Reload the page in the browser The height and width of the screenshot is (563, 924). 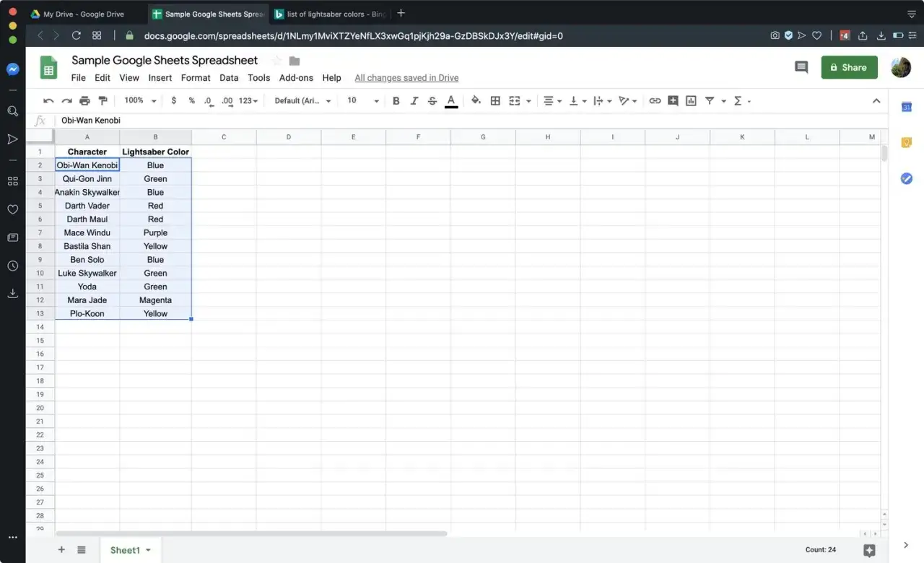pyautogui.click(x=77, y=35)
